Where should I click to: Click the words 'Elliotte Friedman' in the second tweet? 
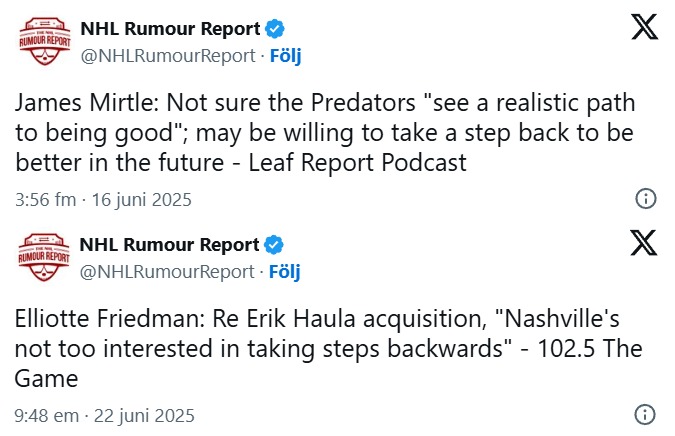coord(107,319)
